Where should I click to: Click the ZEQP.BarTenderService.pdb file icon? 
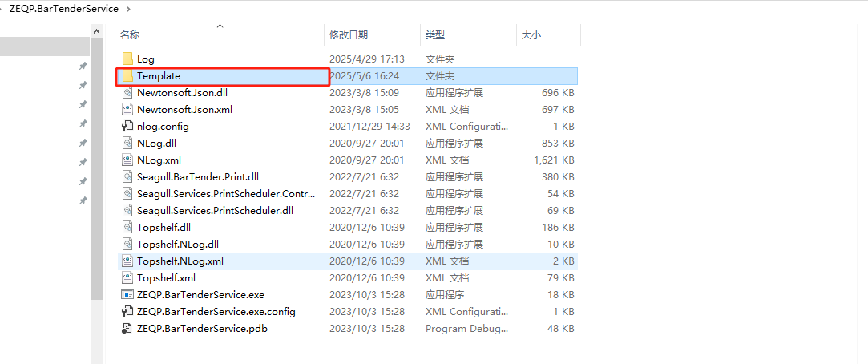pos(127,329)
